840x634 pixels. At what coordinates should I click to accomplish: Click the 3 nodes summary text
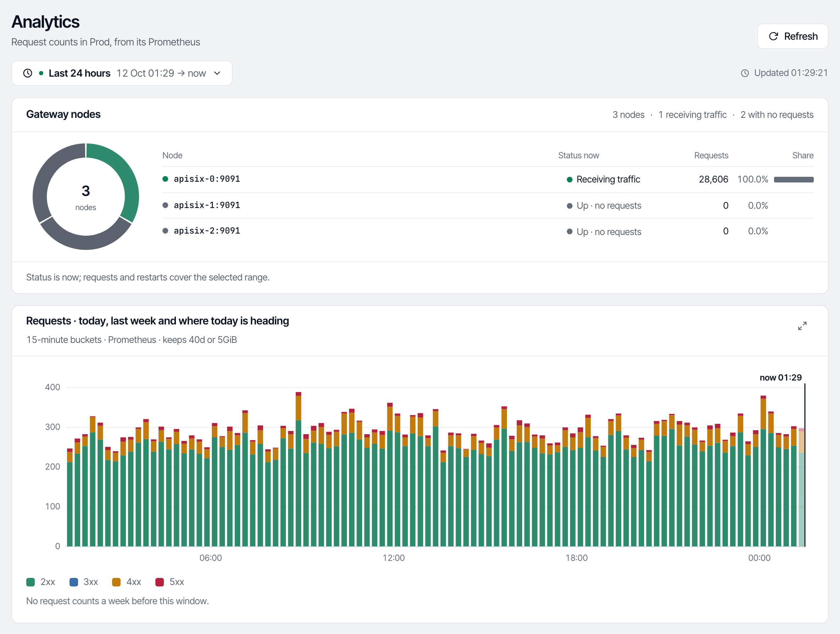tap(628, 115)
